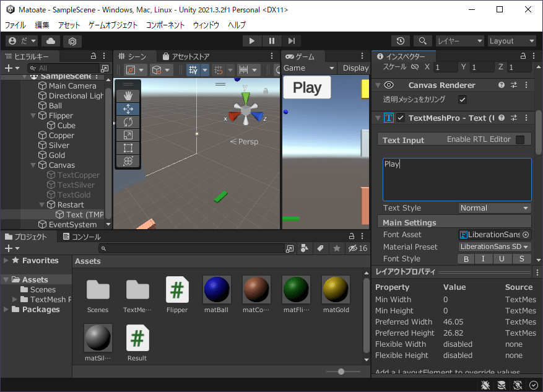The width and height of the screenshot is (543, 392).
Task: Open the Text Style Normal dropdown
Action: tap(495, 208)
